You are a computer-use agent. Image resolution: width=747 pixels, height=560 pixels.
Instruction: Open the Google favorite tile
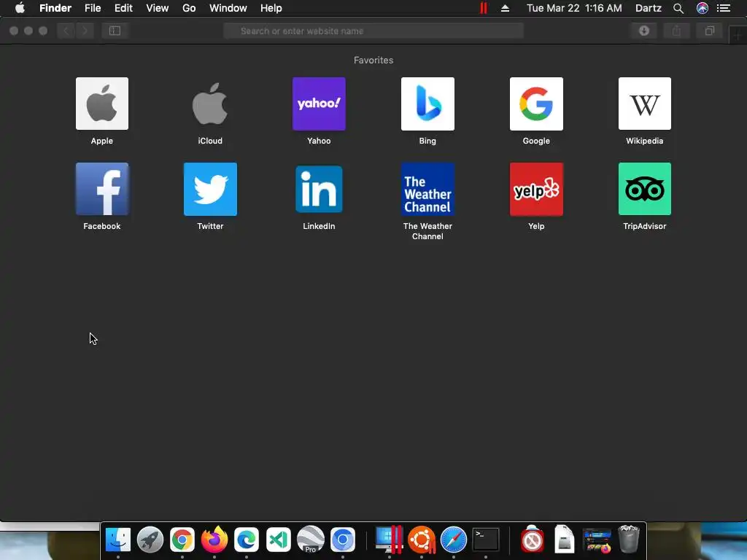(536, 104)
